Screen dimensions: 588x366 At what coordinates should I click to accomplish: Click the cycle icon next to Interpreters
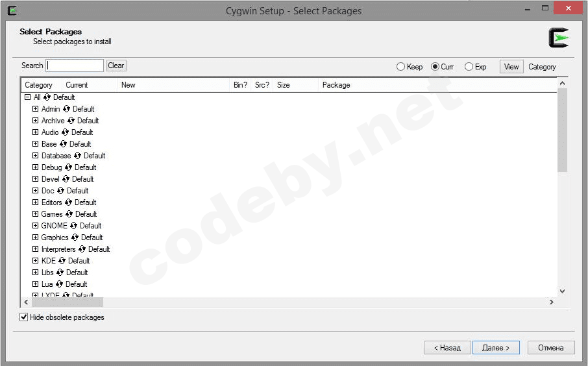click(82, 249)
